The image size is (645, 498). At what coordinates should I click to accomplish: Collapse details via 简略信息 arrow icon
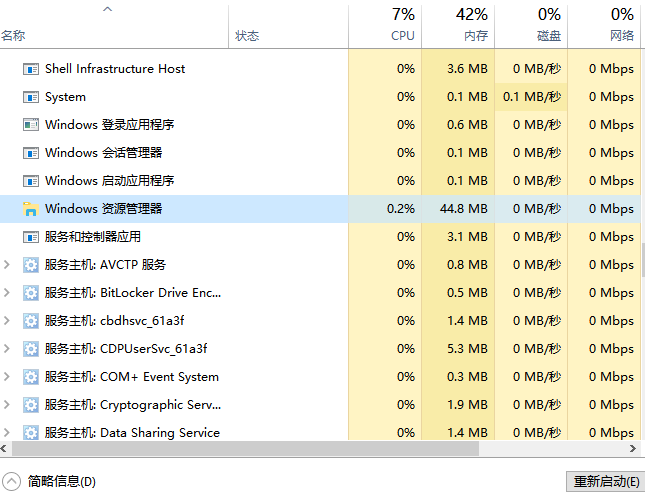[x=11, y=481]
